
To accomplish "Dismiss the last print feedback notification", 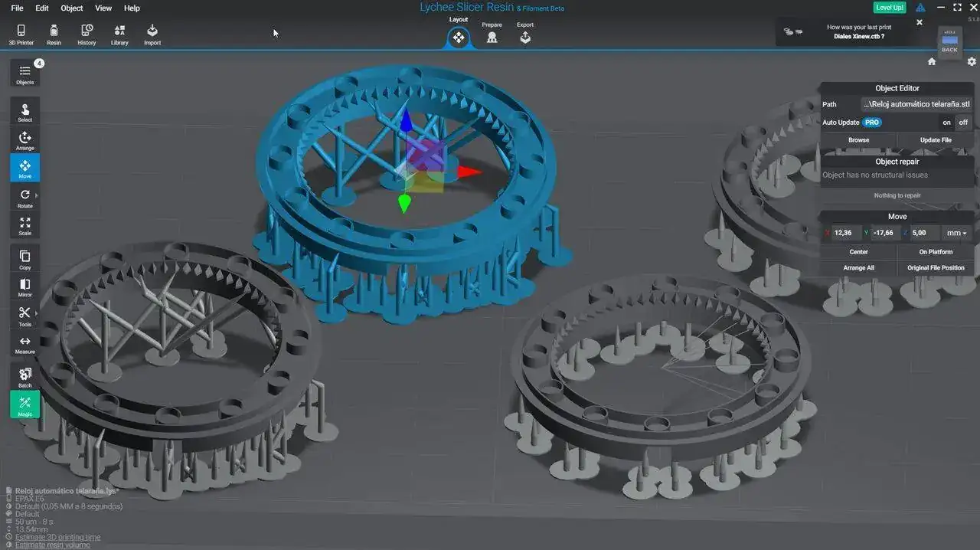I will (x=920, y=22).
